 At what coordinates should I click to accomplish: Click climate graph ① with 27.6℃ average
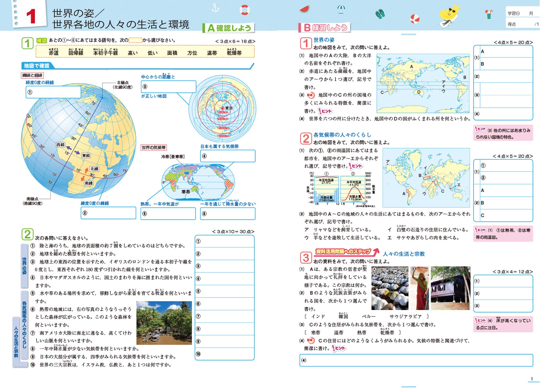click(x=326, y=189)
